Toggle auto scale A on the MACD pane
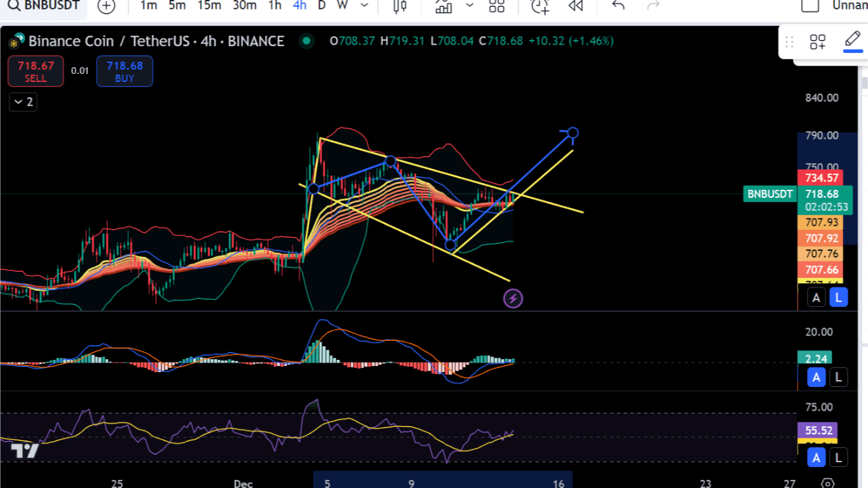The width and height of the screenshot is (868, 488). click(x=816, y=378)
